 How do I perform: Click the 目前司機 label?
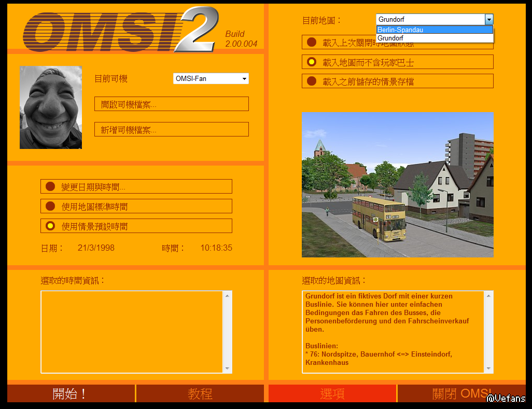pos(111,79)
